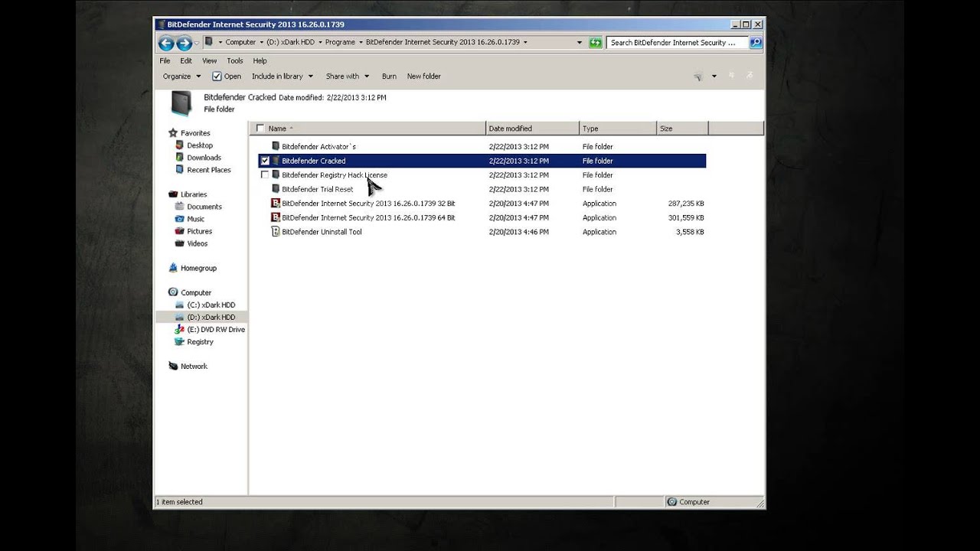Click the (E:) DVD RW Drive icon
Viewport: 980px width, 551px height.
180,329
